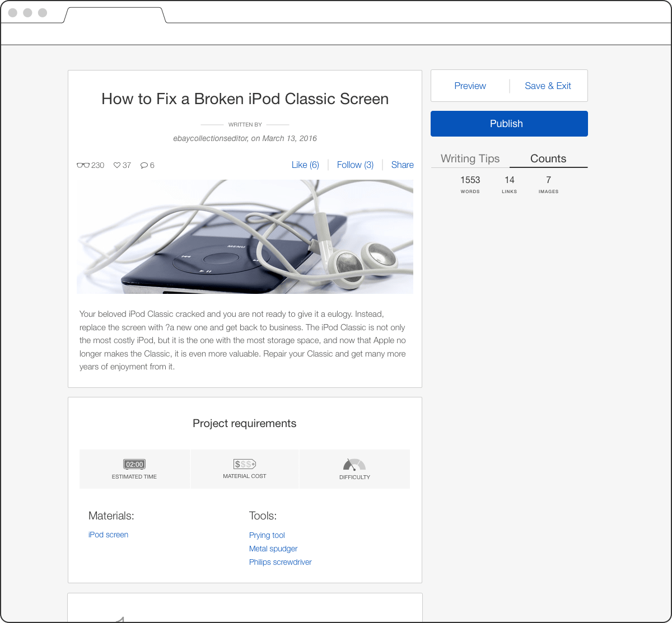Click the Project requirements heading
The width and height of the screenshot is (672, 623).
point(245,424)
